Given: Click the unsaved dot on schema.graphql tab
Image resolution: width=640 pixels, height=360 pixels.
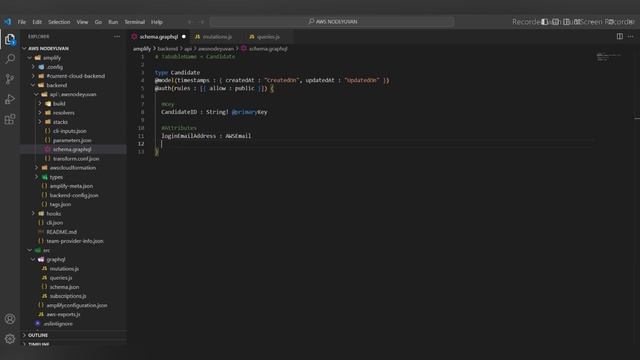Looking at the screenshot, I should (184, 37).
